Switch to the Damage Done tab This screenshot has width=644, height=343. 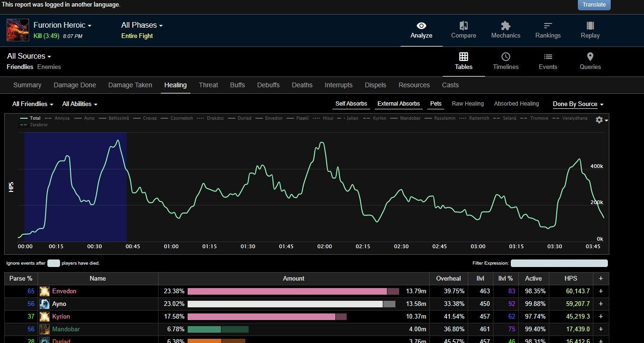point(75,85)
